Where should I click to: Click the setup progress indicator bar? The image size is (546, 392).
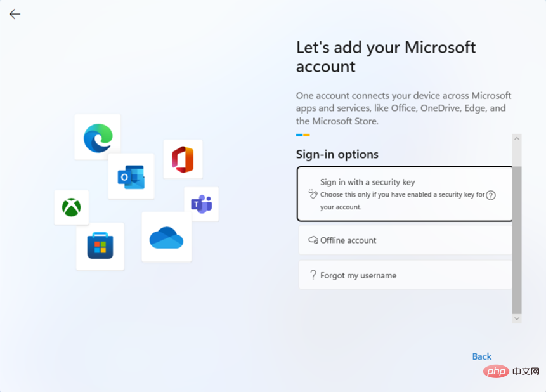(x=302, y=134)
